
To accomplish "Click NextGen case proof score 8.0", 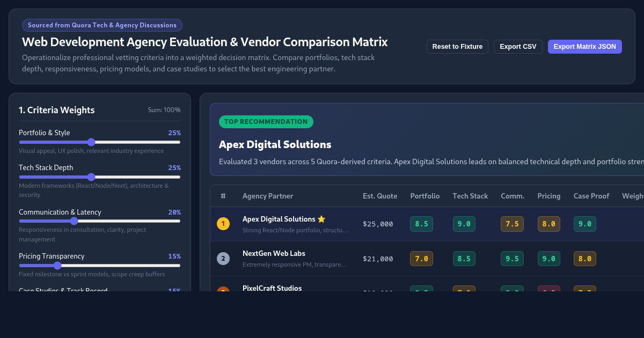I will click(x=585, y=259).
